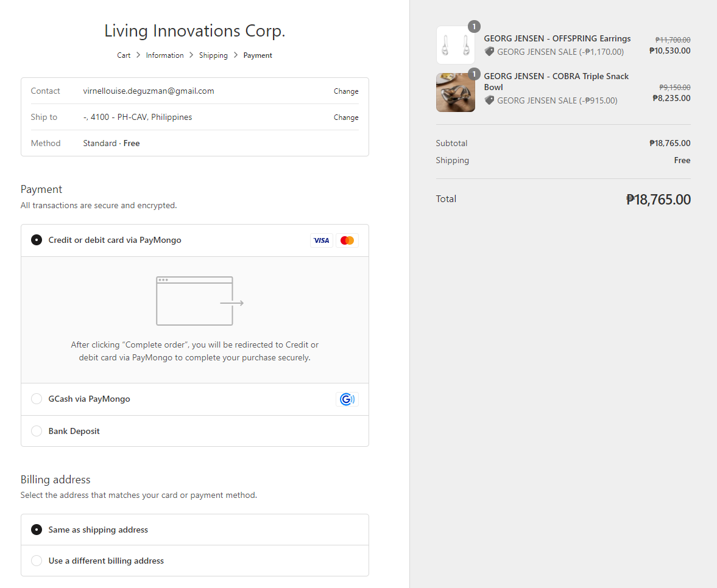Screen dimensions: 717x588
Task: Click 'GEORG JENSEN - OFFSPRING Earrings' item name
Action: pos(557,38)
